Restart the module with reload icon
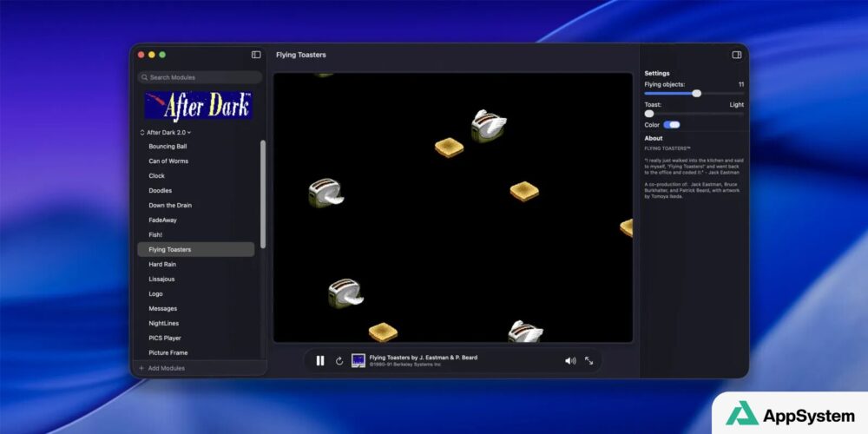Image resolution: width=868 pixels, height=434 pixels. (x=339, y=361)
